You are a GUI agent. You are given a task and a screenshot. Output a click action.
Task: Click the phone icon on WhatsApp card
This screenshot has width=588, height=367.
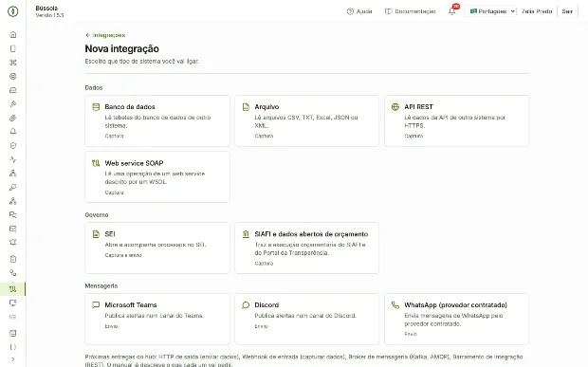[395, 304]
